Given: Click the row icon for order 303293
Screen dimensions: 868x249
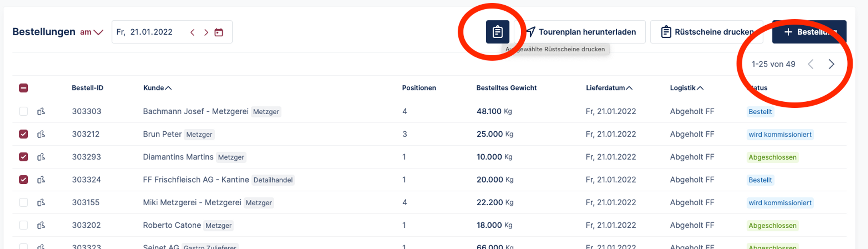Looking at the screenshot, I should tap(41, 157).
